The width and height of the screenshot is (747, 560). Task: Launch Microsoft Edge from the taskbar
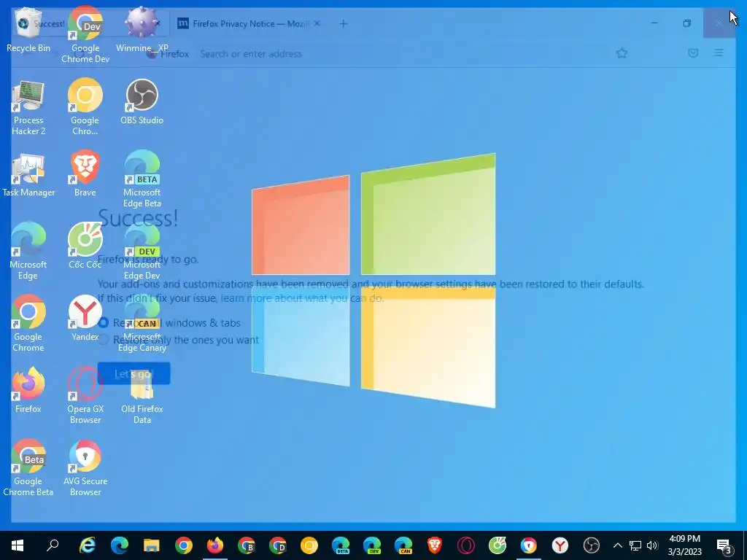coord(120,545)
